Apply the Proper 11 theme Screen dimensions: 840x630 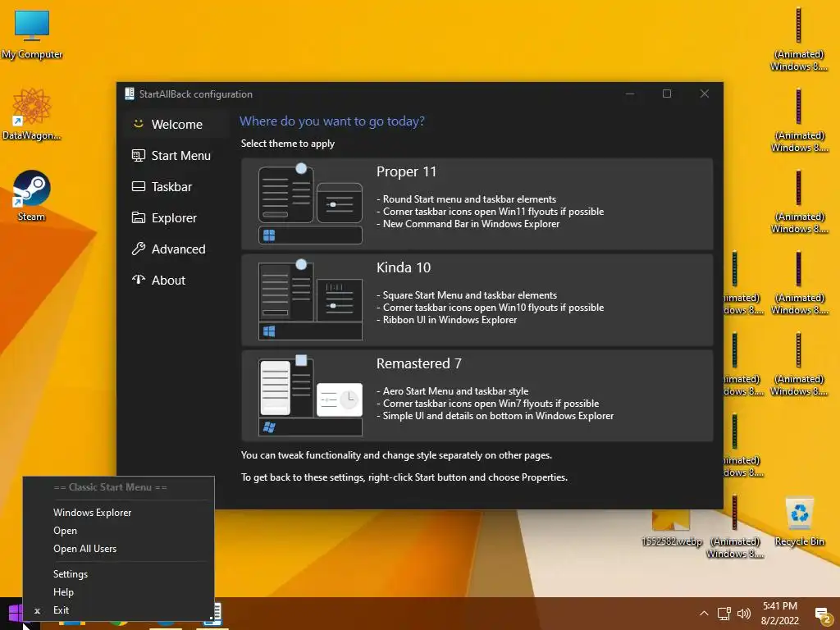477,203
